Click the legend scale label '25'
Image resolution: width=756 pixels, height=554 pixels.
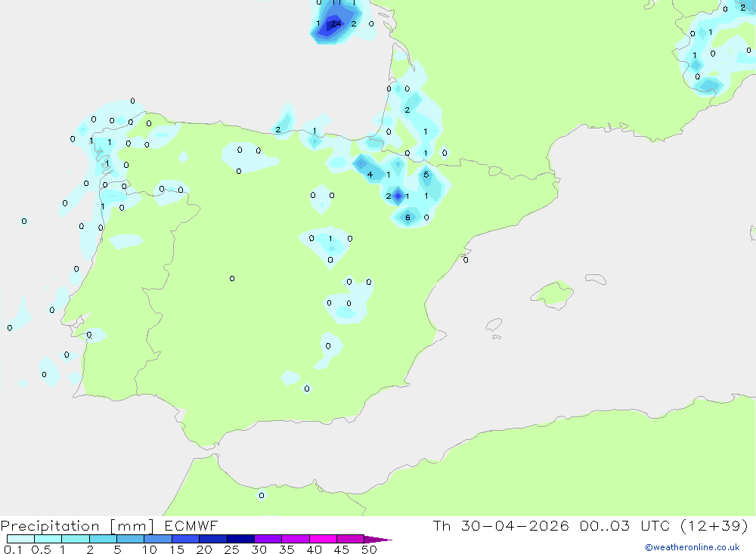pyautogui.click(x=231, y=549)
